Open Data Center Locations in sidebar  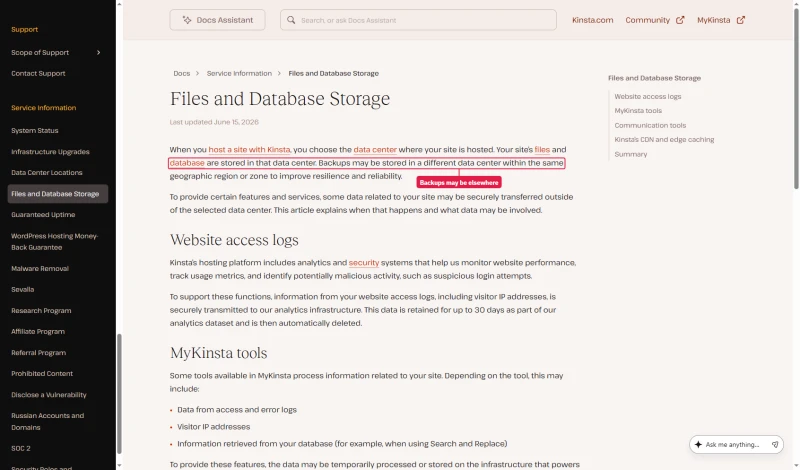point(46,172)
